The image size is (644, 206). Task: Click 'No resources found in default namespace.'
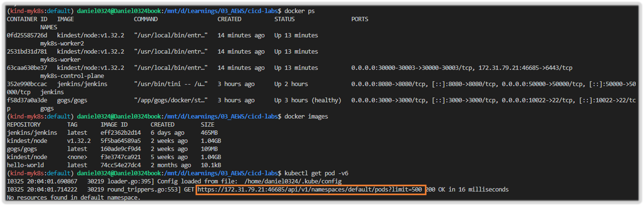[x=74, y=198]
